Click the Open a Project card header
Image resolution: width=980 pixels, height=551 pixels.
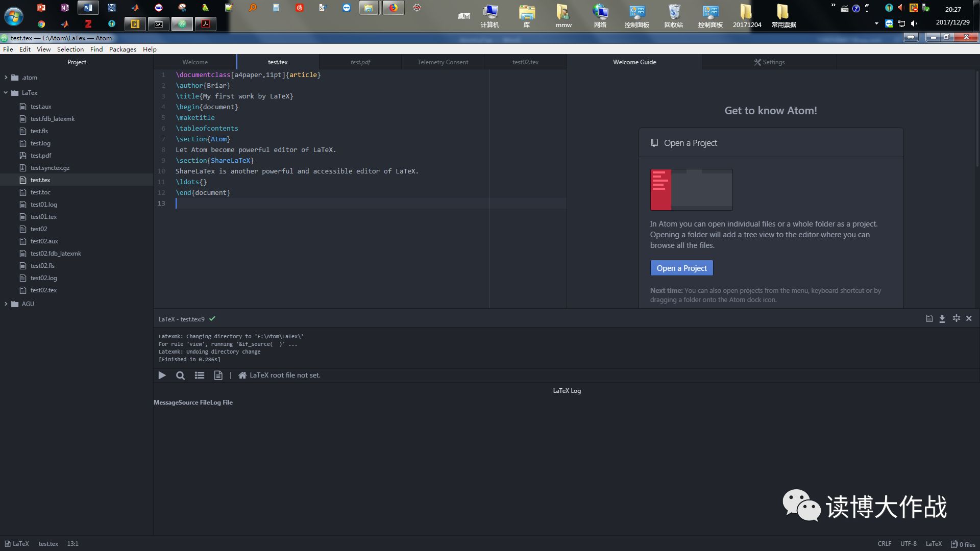tap(771, 143)
